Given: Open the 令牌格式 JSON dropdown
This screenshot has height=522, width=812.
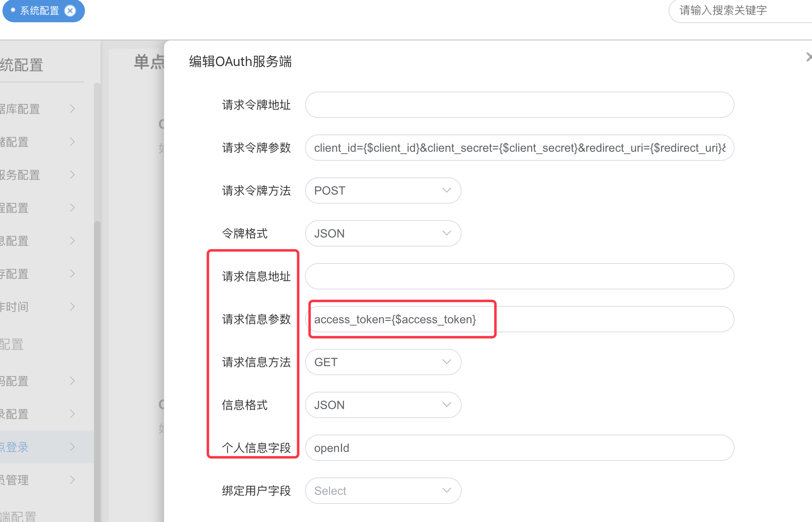Looking at the screenshot, I should point(383,233).
